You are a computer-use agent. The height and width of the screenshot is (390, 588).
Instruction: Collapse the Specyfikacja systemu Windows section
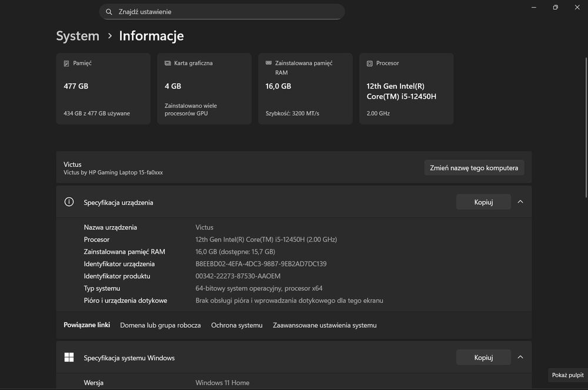pos(520,358)
